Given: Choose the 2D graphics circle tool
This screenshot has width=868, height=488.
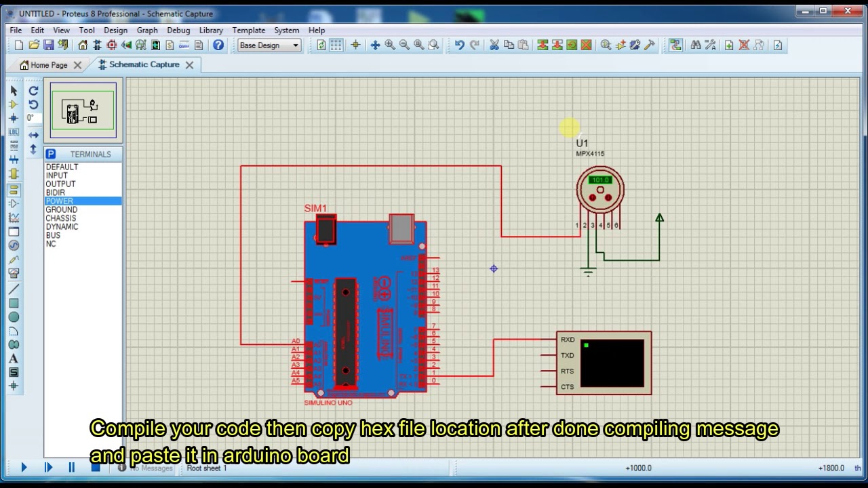Looking at the screenshot, I should pos(14,317).
